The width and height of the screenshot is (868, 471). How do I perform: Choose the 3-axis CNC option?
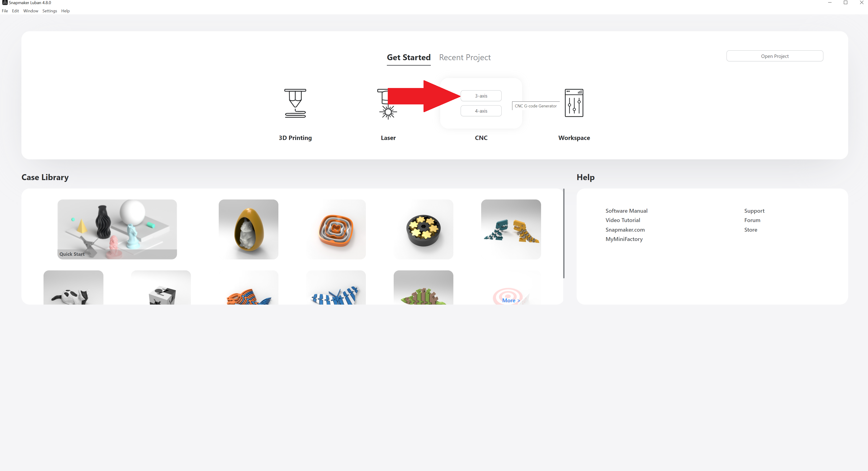click(481, 96)
